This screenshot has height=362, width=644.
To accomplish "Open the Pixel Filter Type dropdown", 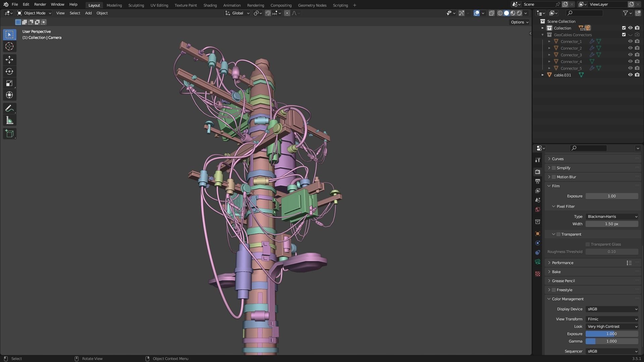I will click(x=612, y=217).
